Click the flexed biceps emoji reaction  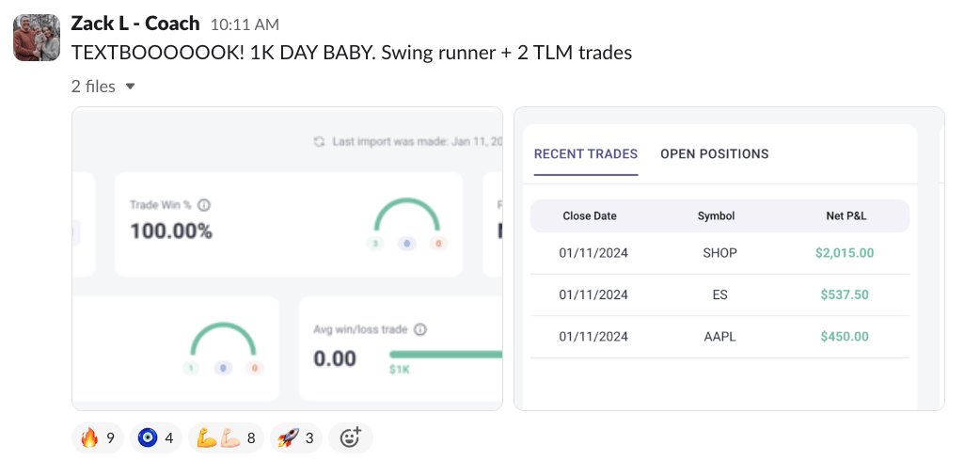pos(225,437)
